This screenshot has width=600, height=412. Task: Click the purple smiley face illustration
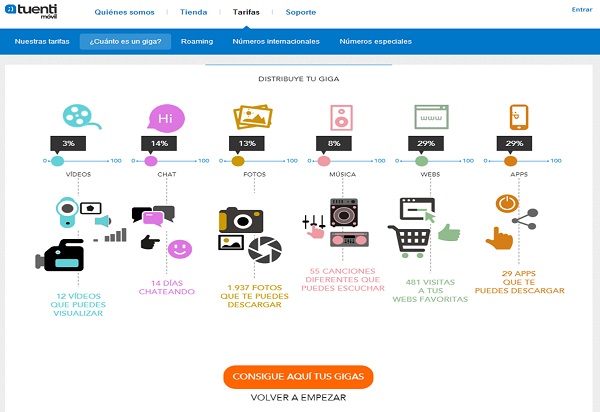coord(180,249)
